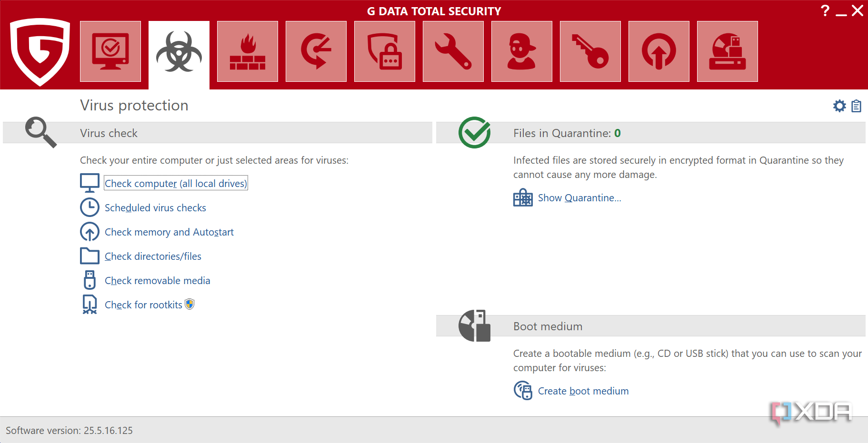The height and width of the screenshot is (443, 868).
Task: Click the clock icon beside Scheduled virus checks
Action: click(x=90, y=207)
